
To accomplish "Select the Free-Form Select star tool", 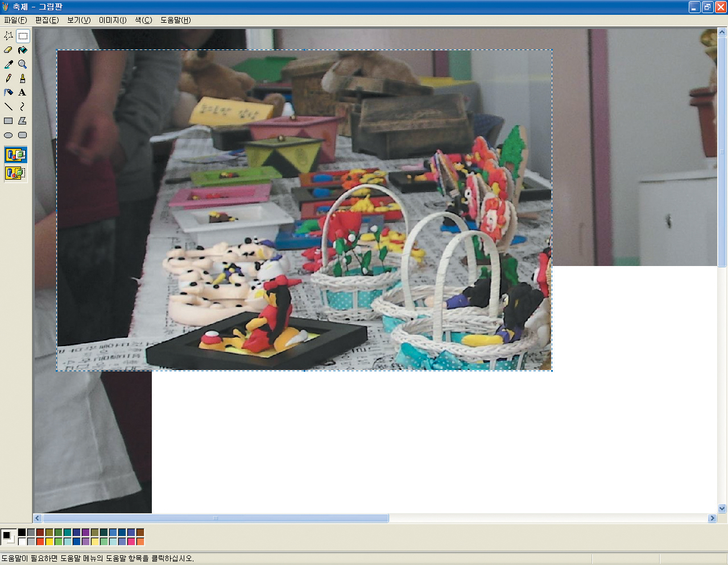I will 9,36.
